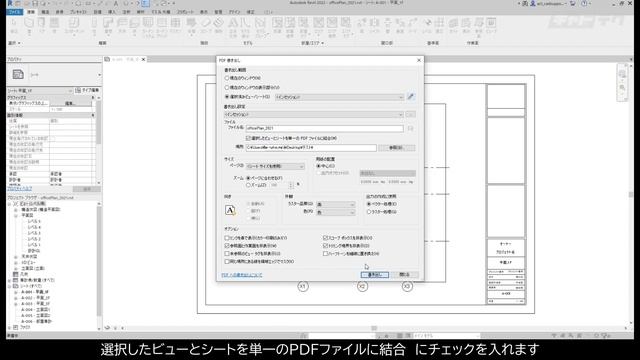Select the Vector Processing radio button
The image size is (640, 360).
tap(369, 204)
